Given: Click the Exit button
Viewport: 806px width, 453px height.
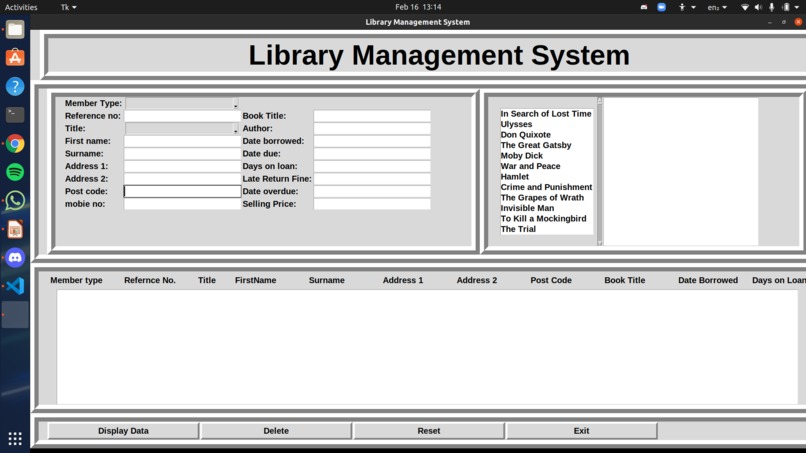Looking at the screenshot, I should point(581,431).
